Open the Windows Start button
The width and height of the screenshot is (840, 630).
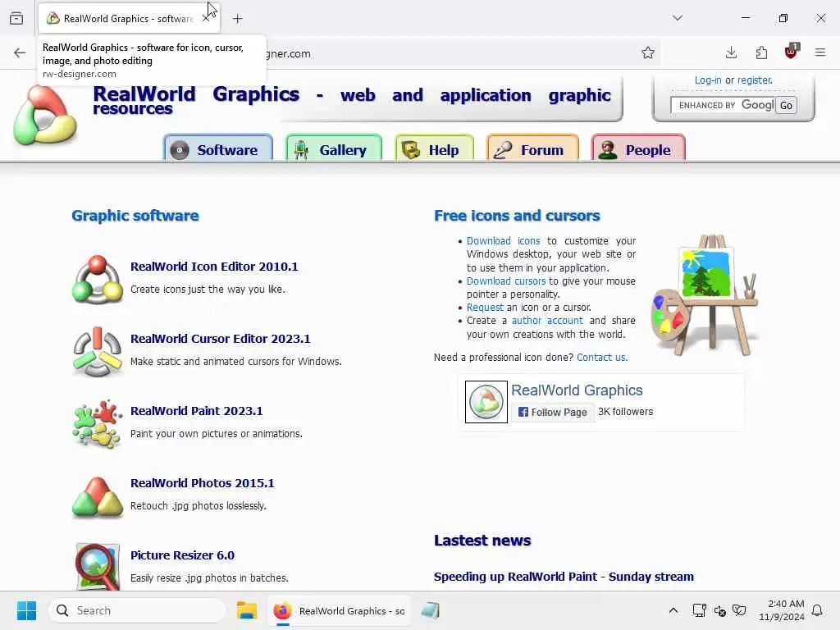(x=26, y=610)
